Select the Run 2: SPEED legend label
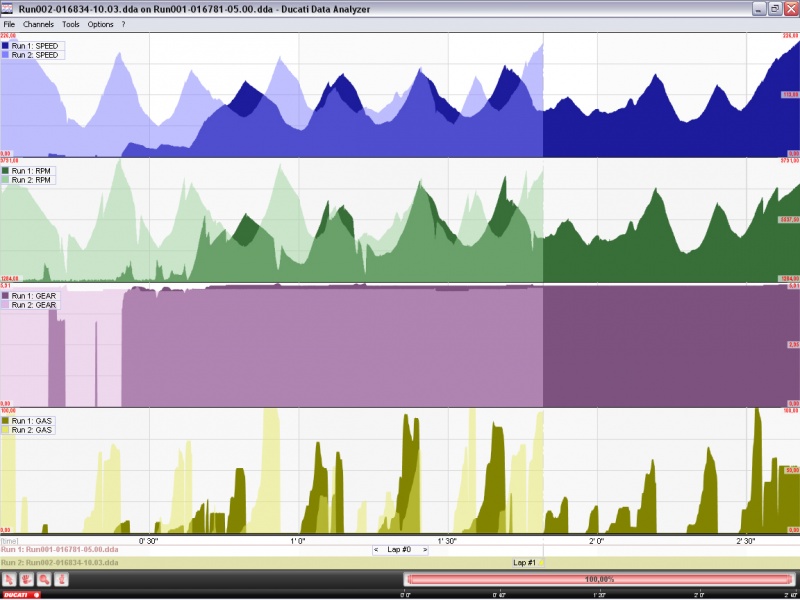This screenshot has height=600, width=800. (x=35, y=55)
